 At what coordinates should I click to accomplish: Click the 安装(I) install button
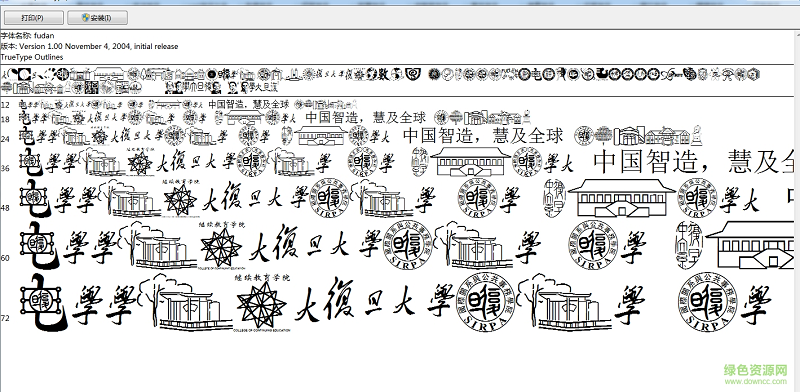coord(97,18)
